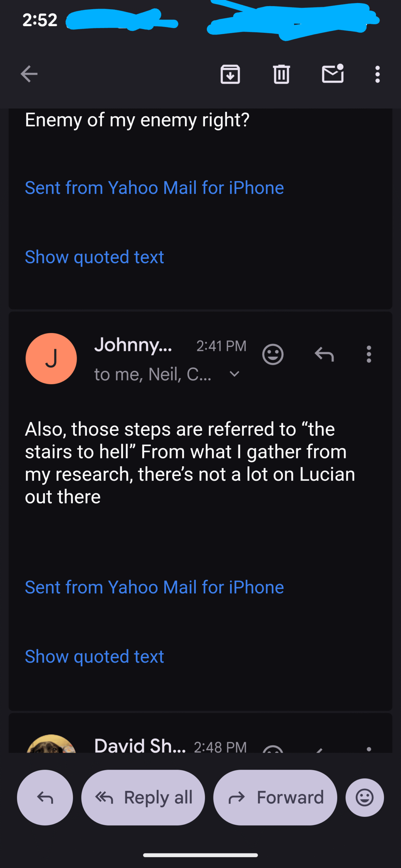The width and height of the screenshot is (401, 868).
Task: Archive this email conversation
Action: pos(230,74)
